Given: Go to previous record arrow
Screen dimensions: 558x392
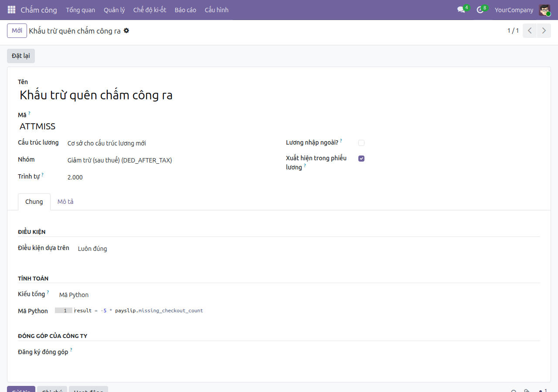Looking at the screenshot, I should click(530, 31).
